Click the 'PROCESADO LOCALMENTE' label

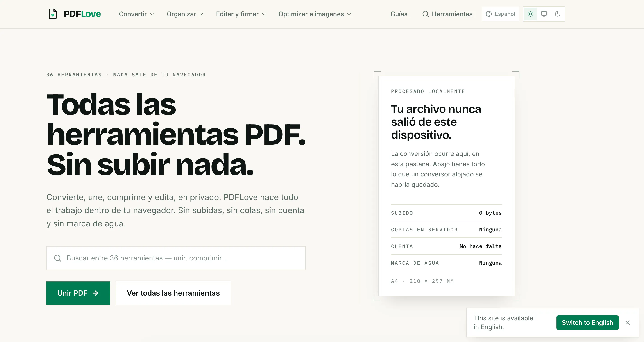(428, 91)
